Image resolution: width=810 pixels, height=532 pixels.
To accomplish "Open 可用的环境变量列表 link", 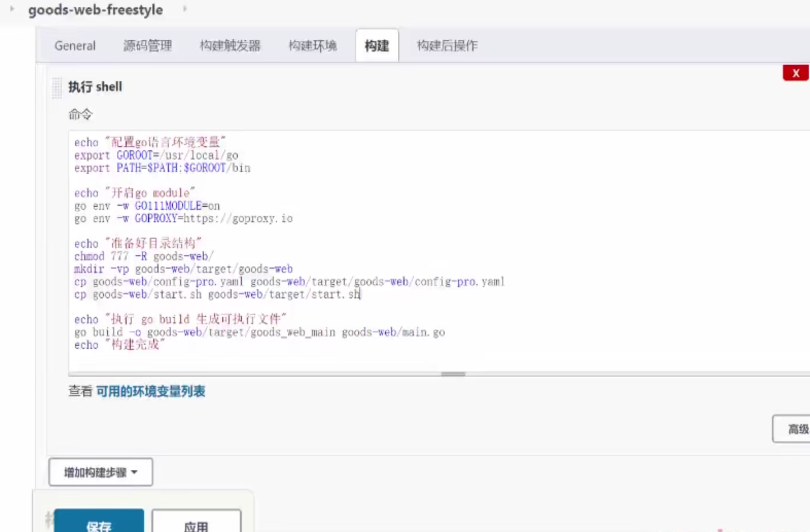I will (150, 392).
